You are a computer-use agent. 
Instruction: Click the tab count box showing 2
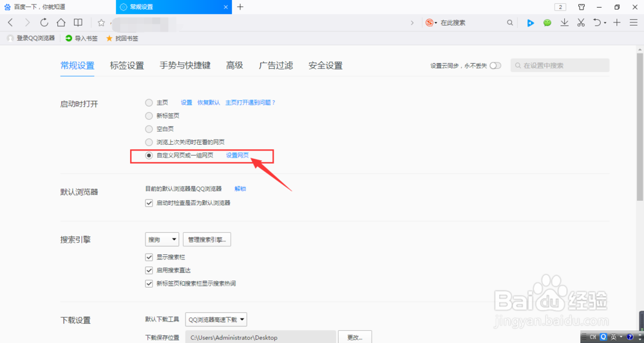560,7
